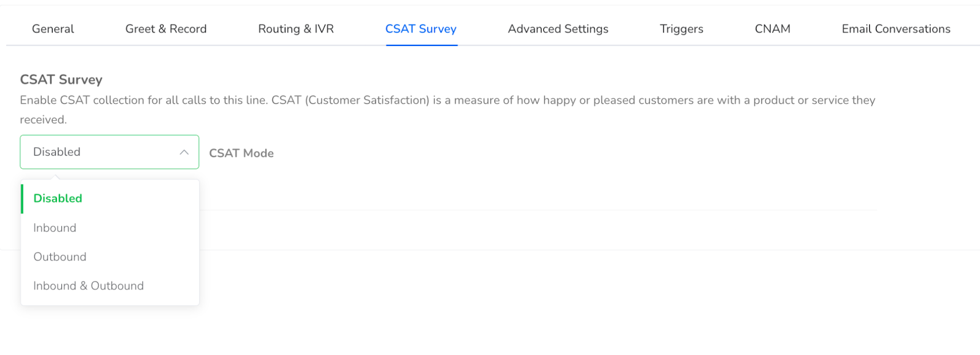Click the CSAT Survey section heading
The height and width of the screenshot is (355, 980).
(x=61, y=80)
